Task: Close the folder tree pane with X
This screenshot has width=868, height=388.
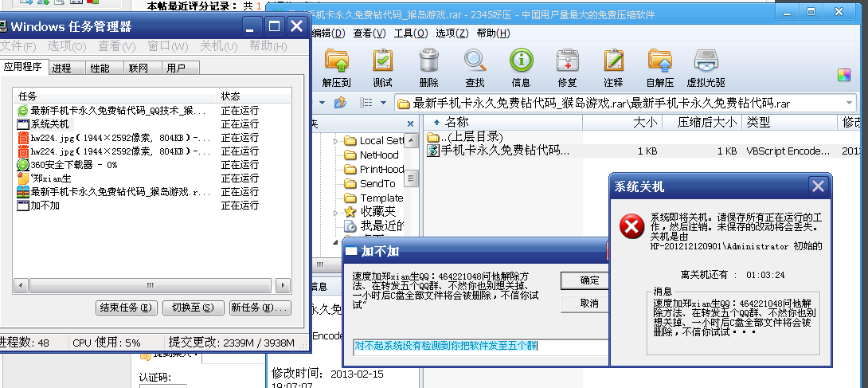Action: (x=410, y=124)
